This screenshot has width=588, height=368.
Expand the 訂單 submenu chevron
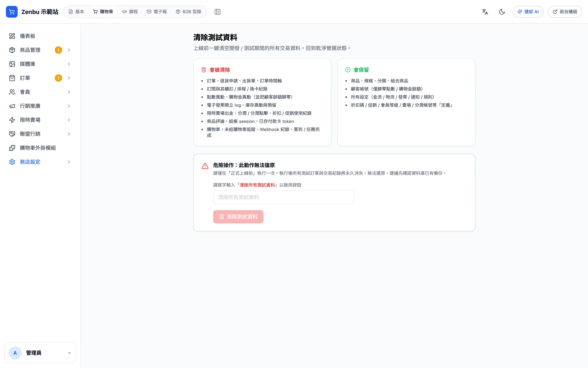pos(69,78)
